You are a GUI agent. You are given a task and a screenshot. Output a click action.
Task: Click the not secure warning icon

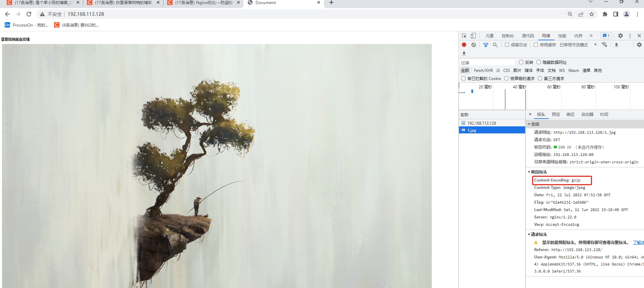click(42, 14)
